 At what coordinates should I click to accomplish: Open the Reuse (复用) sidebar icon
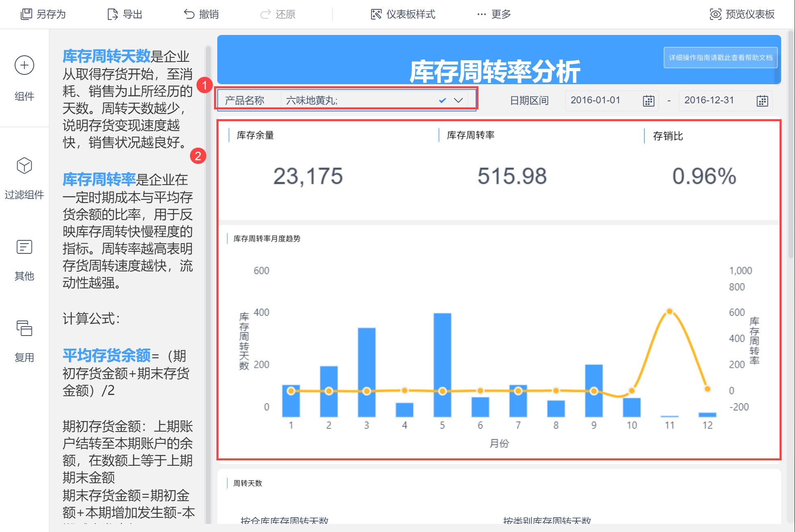click(x=24, y=328)
